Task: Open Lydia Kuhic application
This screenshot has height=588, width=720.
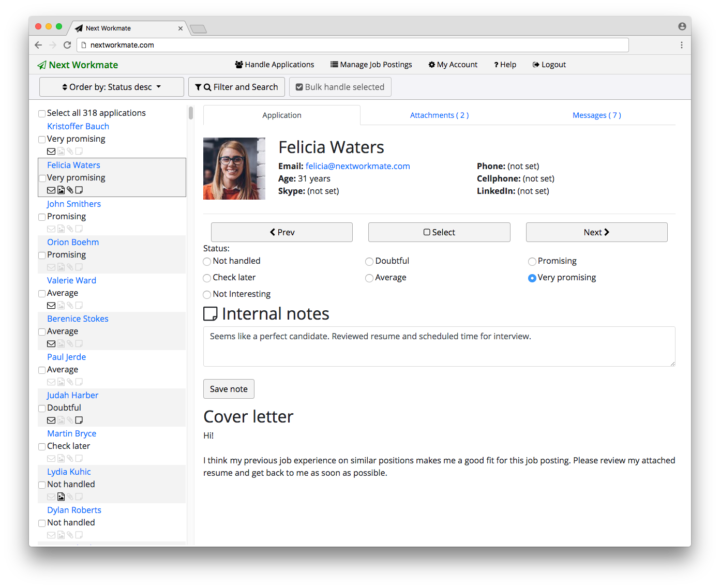Action: coord(69,472)
